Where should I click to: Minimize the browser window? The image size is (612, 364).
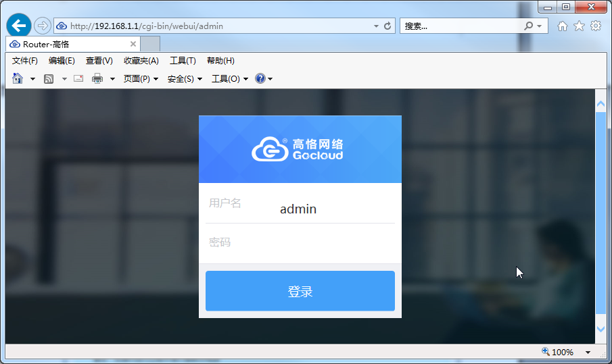click(547, 7)
